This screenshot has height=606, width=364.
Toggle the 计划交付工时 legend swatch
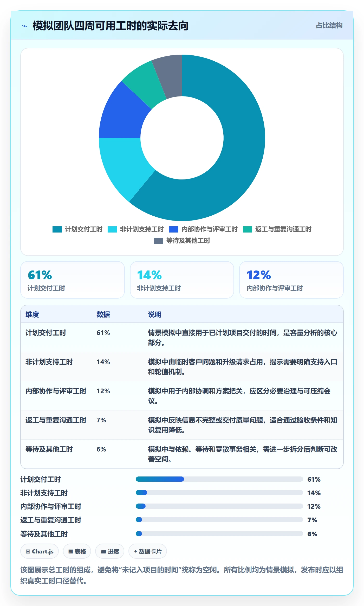(57, 229)
